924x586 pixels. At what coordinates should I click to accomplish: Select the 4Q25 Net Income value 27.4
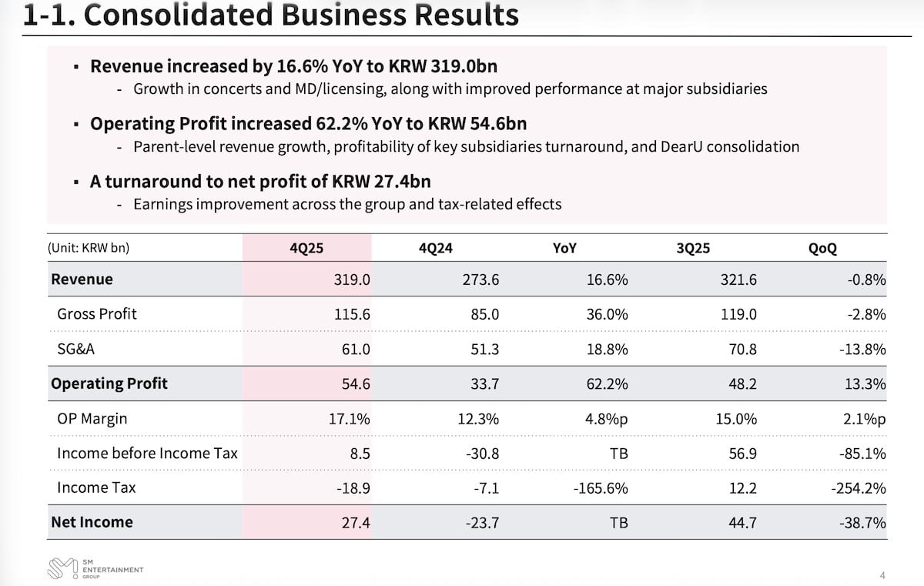pos(357,522)
